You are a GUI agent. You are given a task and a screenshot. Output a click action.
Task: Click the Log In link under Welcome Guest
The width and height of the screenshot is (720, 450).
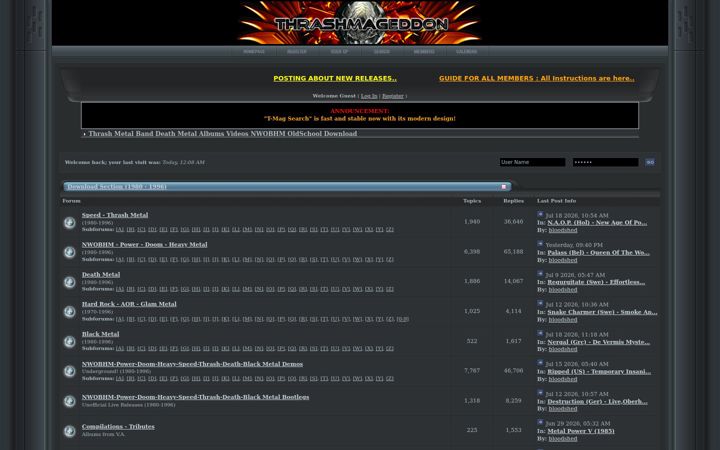[369, 96]
